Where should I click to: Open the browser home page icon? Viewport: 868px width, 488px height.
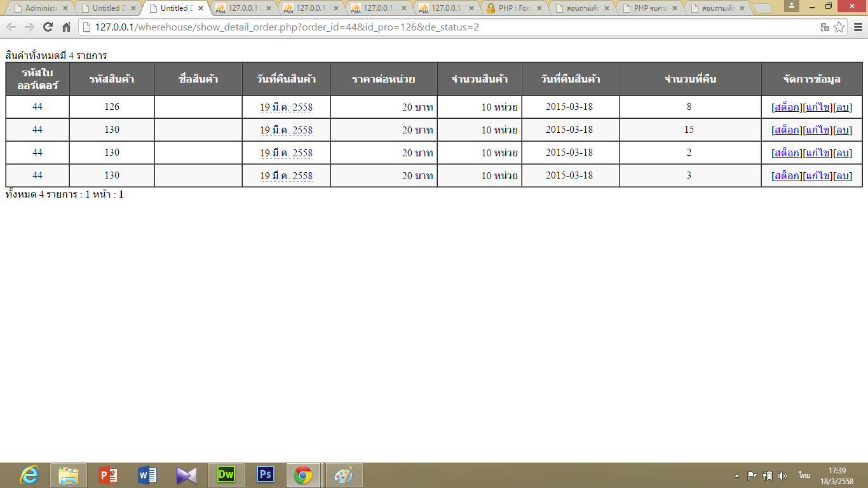[66, 27]
